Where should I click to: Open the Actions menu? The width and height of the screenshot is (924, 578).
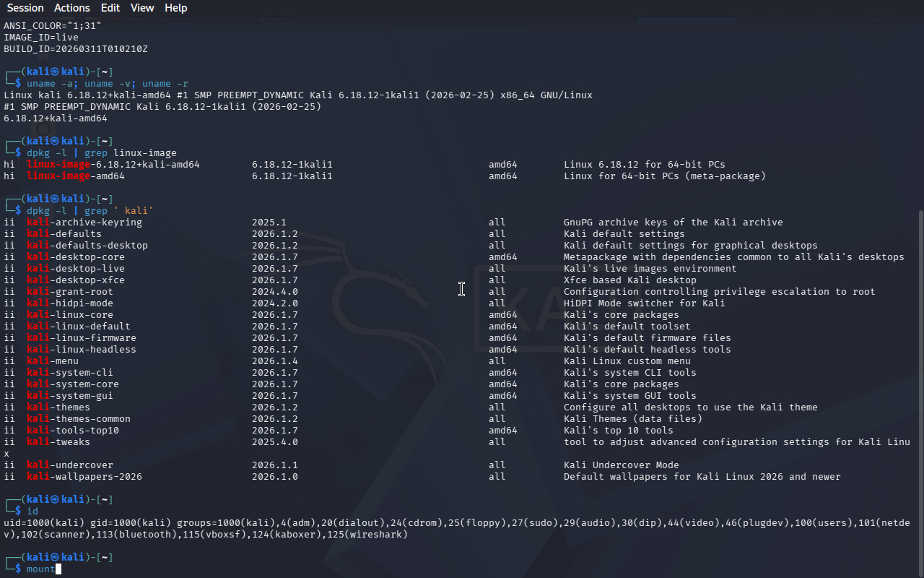click(x=72, y=8)
